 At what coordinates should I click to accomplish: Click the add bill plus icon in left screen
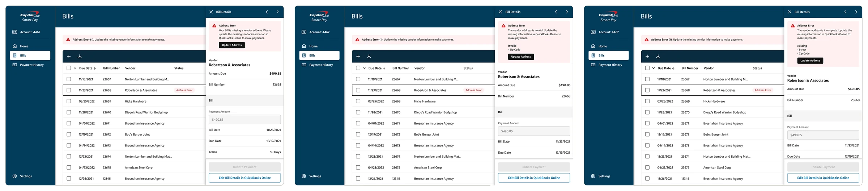pos(69,56)
